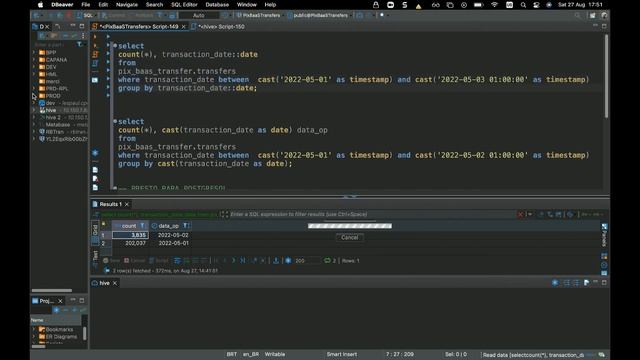The image size is (640, 360).
Task: Expand the PRD-RPL folder
Action: point(34,89)
